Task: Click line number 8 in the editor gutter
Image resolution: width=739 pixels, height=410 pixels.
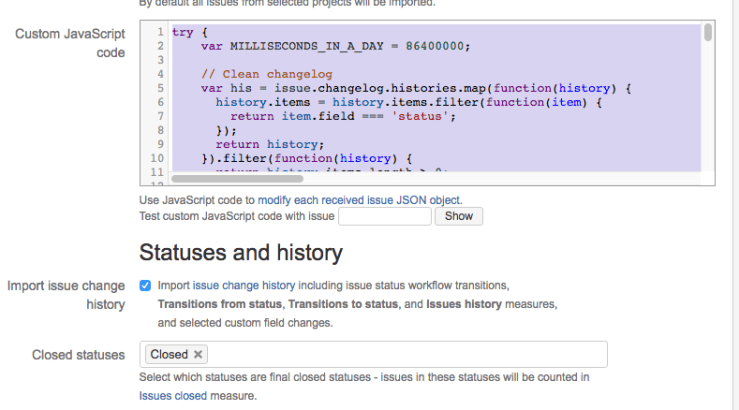Action: (x=159, y=130)
